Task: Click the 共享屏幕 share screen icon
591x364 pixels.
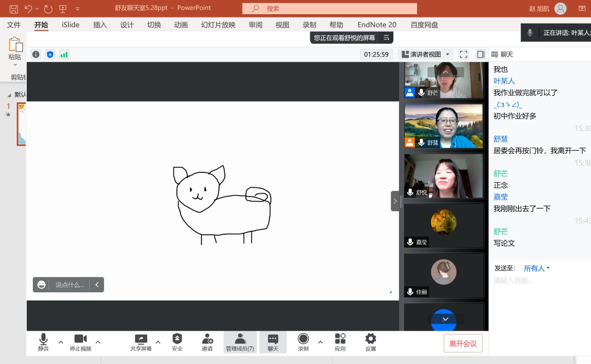Action: (x=141, y=342)
